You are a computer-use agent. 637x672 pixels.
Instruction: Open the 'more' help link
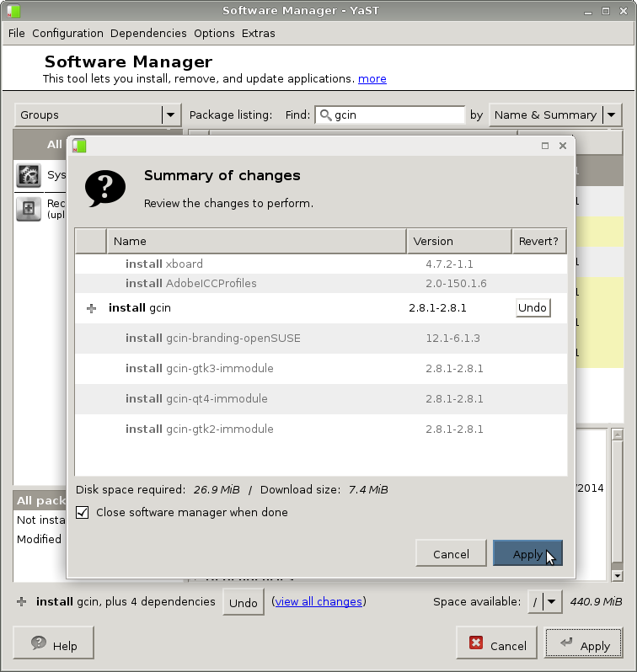372,79
